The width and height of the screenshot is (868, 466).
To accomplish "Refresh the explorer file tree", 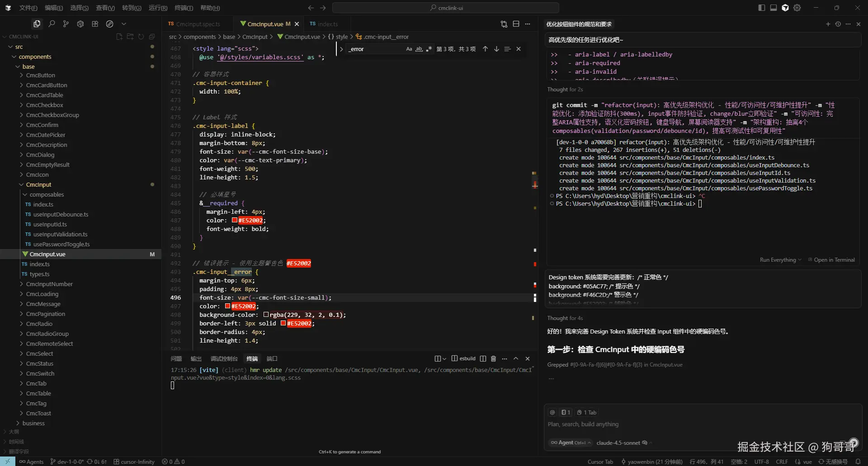I will 141,37.
